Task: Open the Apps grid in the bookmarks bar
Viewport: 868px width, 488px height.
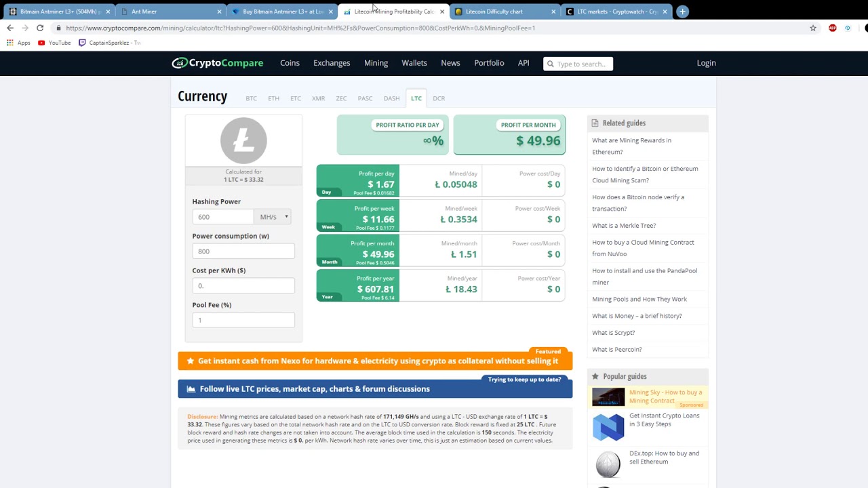Action: [x=18, y=43]
